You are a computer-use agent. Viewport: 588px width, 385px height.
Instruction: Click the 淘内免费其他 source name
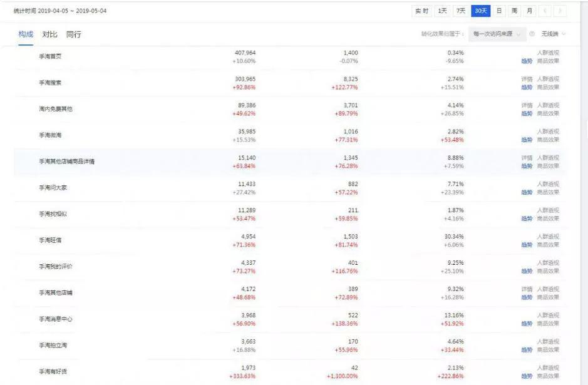[x=56, y=109]
